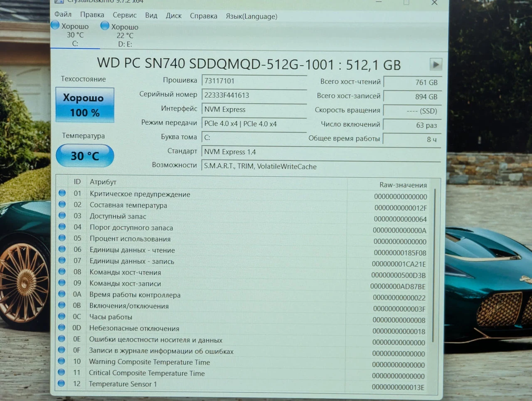Viewport: 532px width, 401px height.
Task: Click the total host reads value 761 GB
Action: tap(412, 82)
